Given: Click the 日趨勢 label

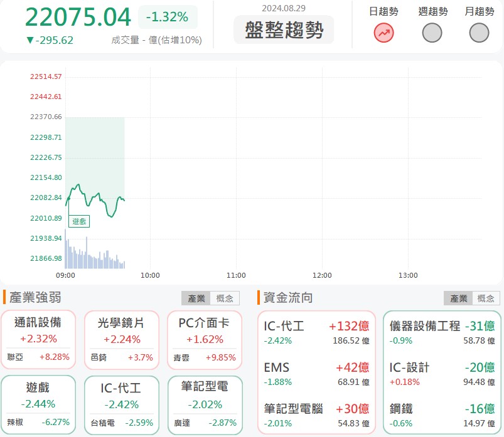Looking at the screenshot, I should click(x=383, y=11).
